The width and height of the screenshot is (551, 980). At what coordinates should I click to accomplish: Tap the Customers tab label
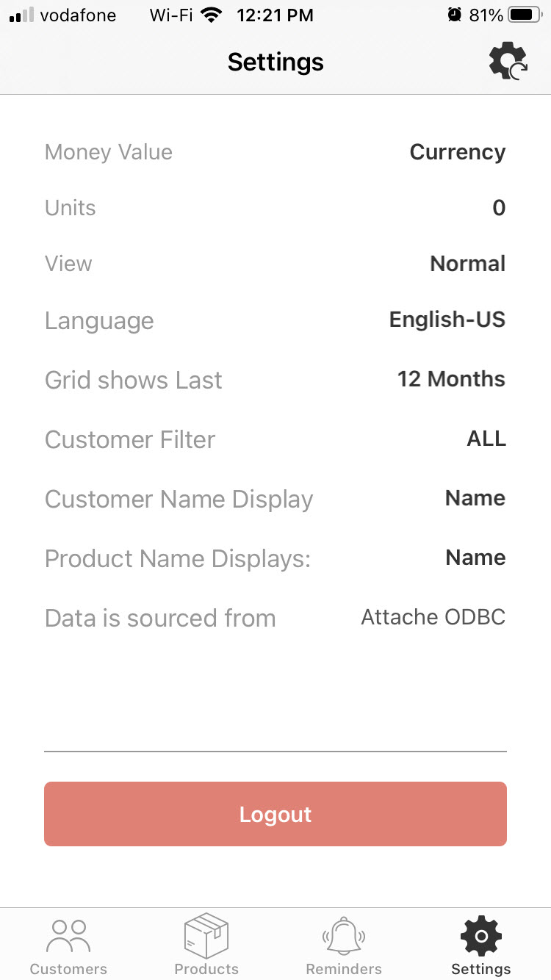coord(68,969)
